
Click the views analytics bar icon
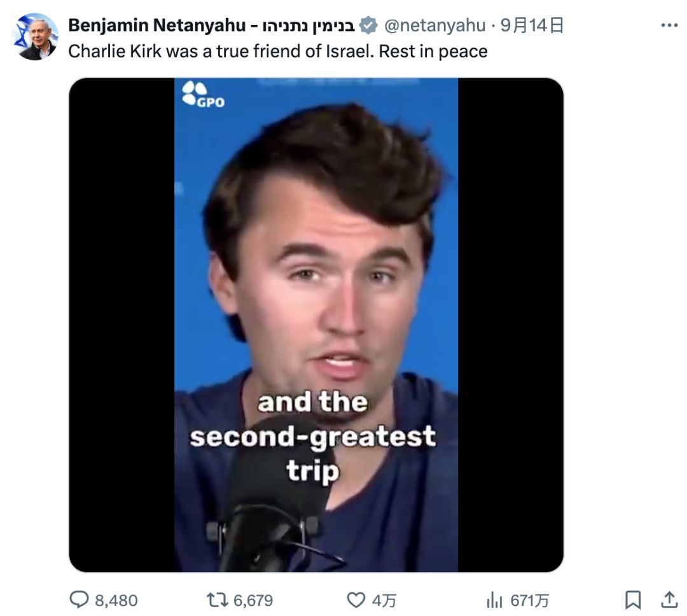click(496, 599)
